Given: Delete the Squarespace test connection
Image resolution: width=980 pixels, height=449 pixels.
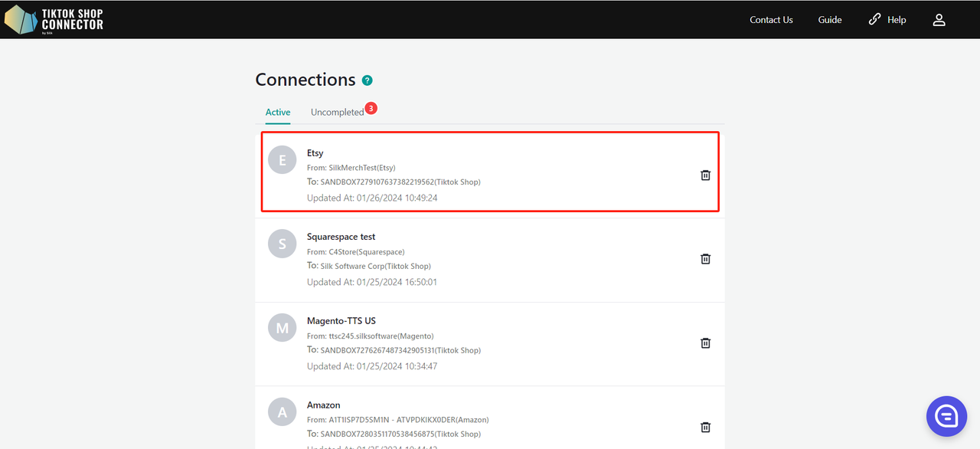Looking at the screenshot, I should tap(706, 259).
